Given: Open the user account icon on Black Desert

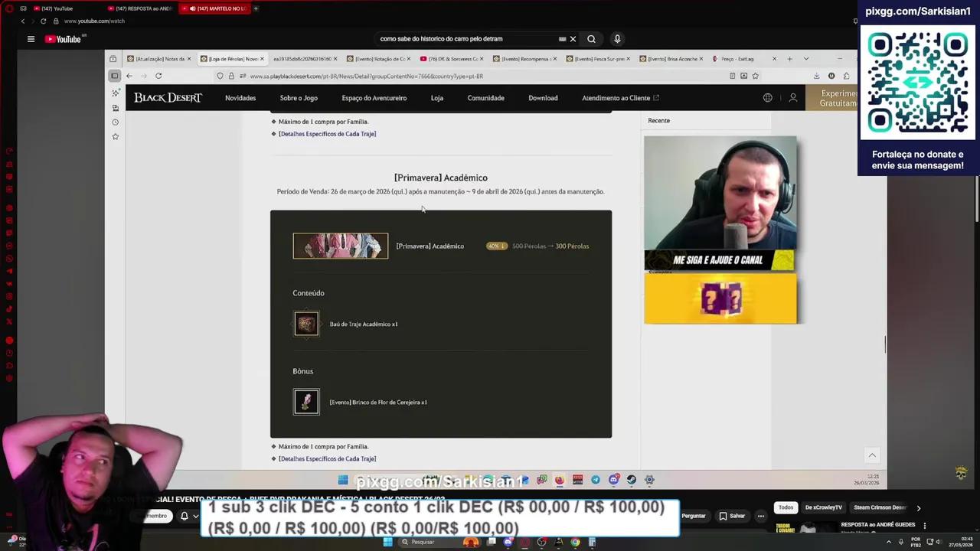Looking at the screenshot, I should (x=793, y=98).
